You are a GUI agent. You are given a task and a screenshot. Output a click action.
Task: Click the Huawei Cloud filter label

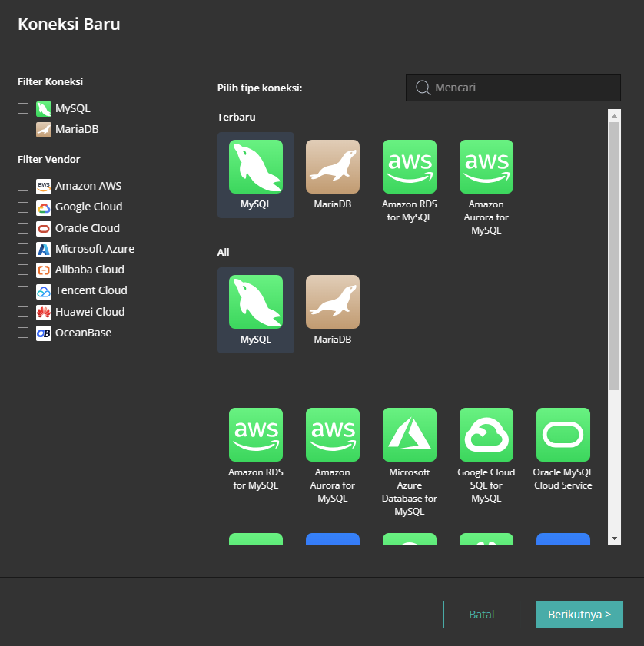[90, 312]
